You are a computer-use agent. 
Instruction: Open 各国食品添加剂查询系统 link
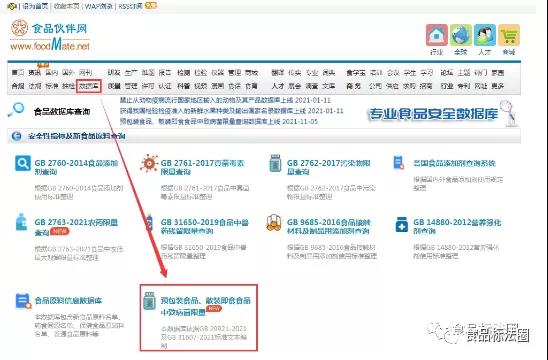click(x=454, y=163)
